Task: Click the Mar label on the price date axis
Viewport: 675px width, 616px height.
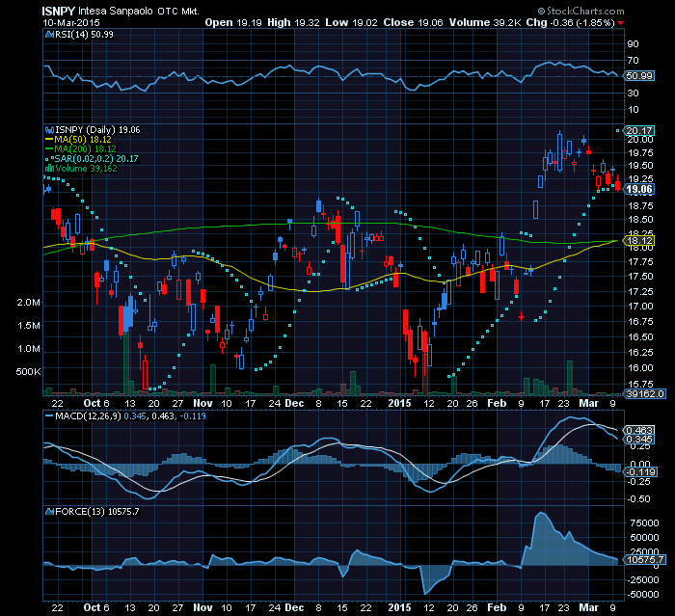Action: click(588, 403)
